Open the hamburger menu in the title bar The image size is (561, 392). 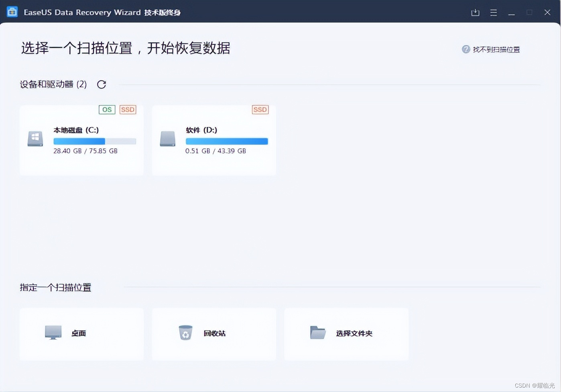pos(493,12)
